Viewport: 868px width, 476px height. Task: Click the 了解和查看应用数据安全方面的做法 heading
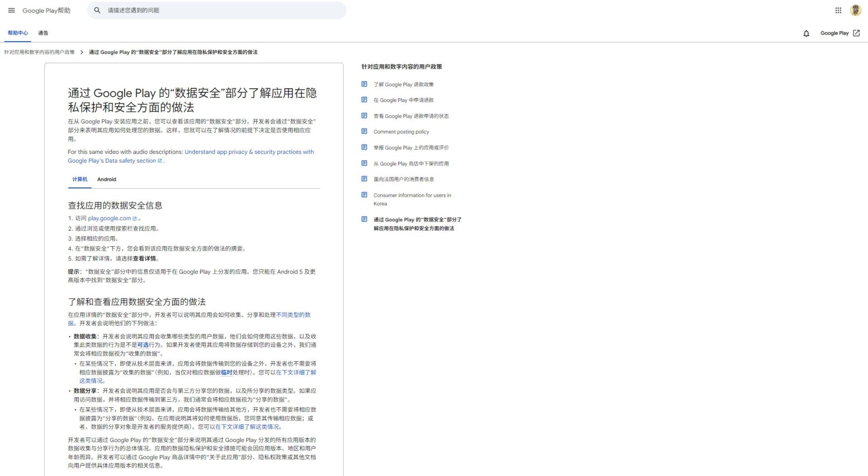[x=137, y=302]
